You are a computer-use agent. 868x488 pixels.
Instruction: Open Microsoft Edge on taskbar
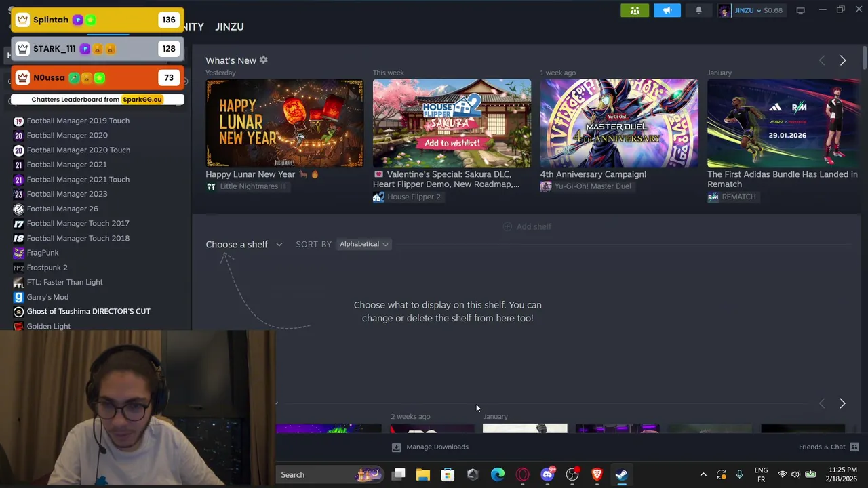click(x=498, y=474)
